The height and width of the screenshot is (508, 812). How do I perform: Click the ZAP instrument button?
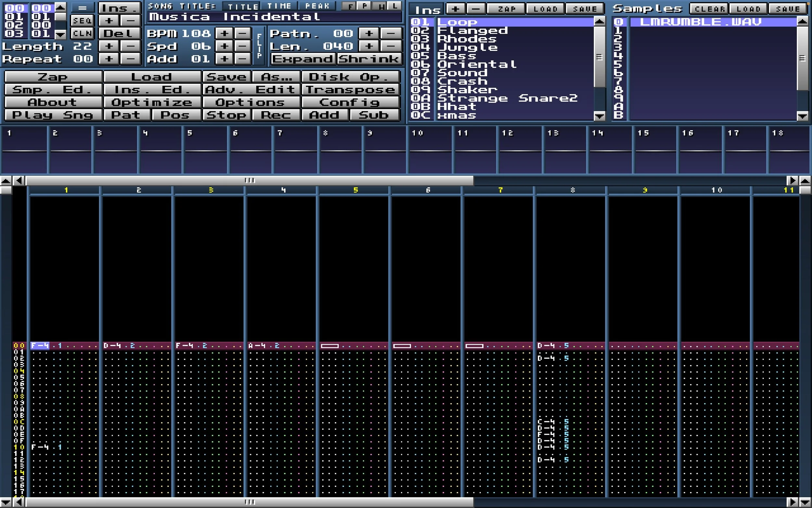pos(506,9)
